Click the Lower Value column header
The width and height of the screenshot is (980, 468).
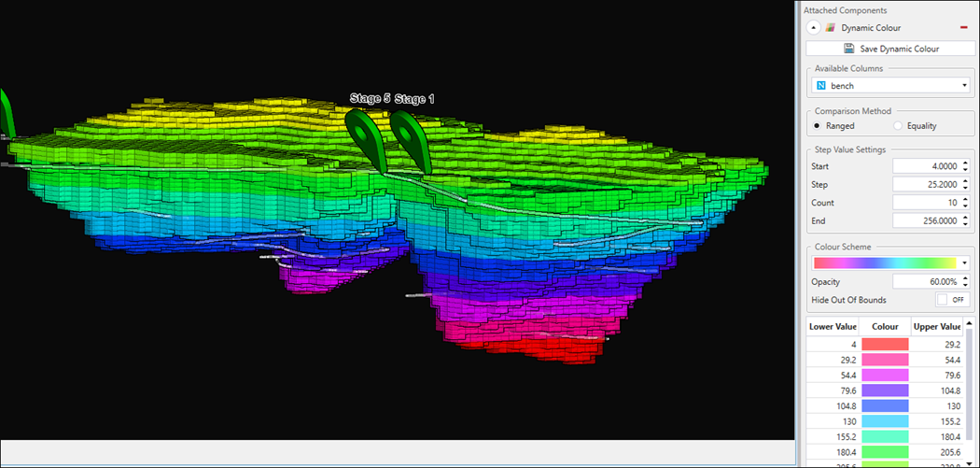[833, 327]
